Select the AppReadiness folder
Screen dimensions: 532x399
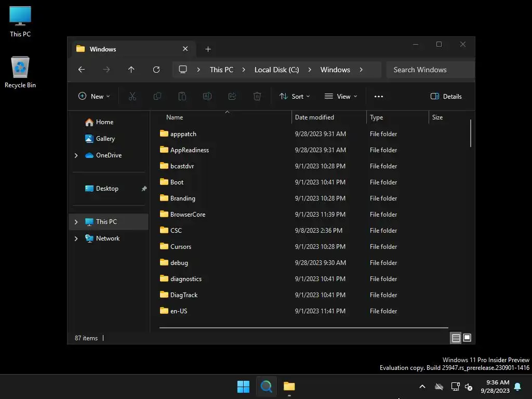189,150
